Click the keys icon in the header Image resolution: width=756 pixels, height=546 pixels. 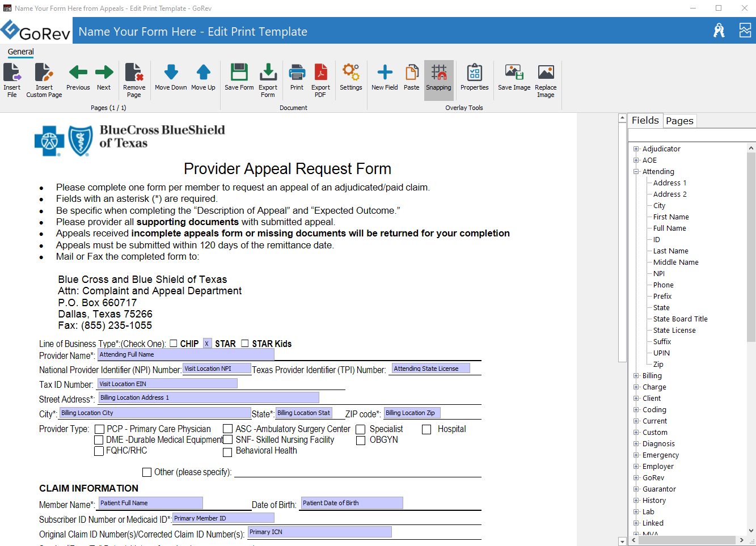point(719,31)
